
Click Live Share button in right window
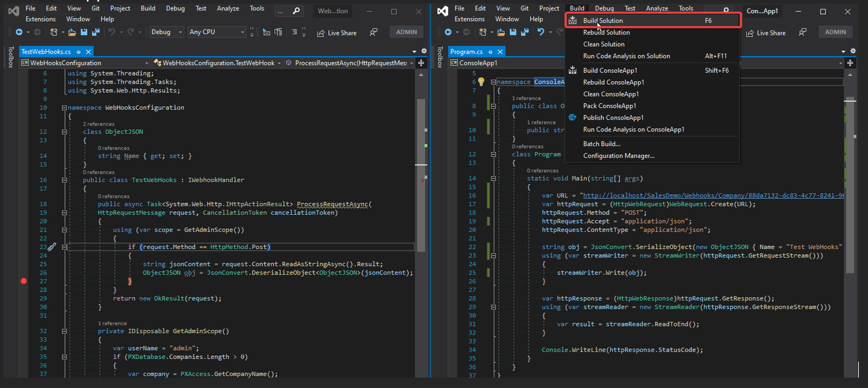pos(766,33)
